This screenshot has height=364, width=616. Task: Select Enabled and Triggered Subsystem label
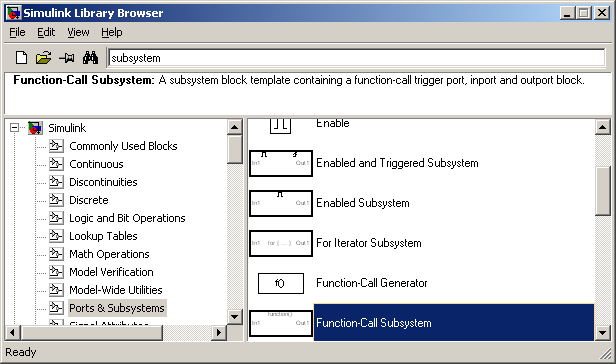click(397, 163)
